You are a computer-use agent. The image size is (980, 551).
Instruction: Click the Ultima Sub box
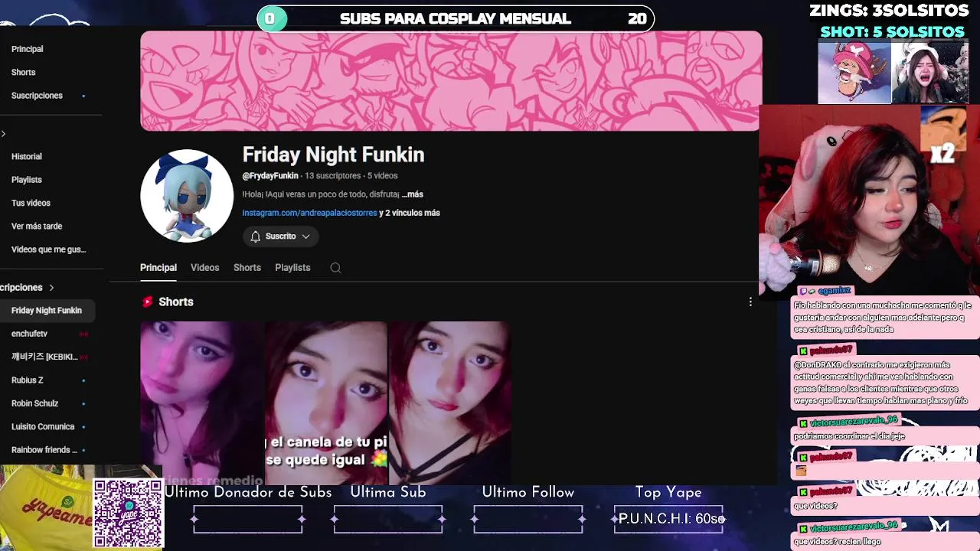point(388,519)
